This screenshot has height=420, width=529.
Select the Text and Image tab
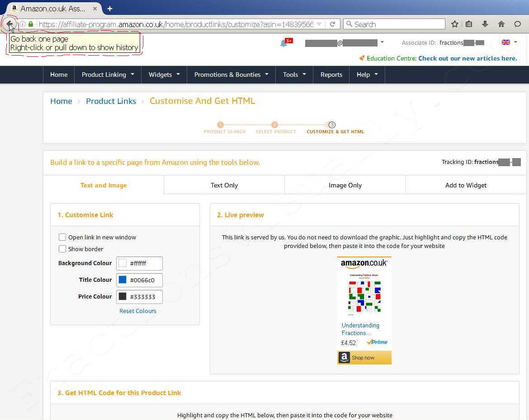pos(104,185)
